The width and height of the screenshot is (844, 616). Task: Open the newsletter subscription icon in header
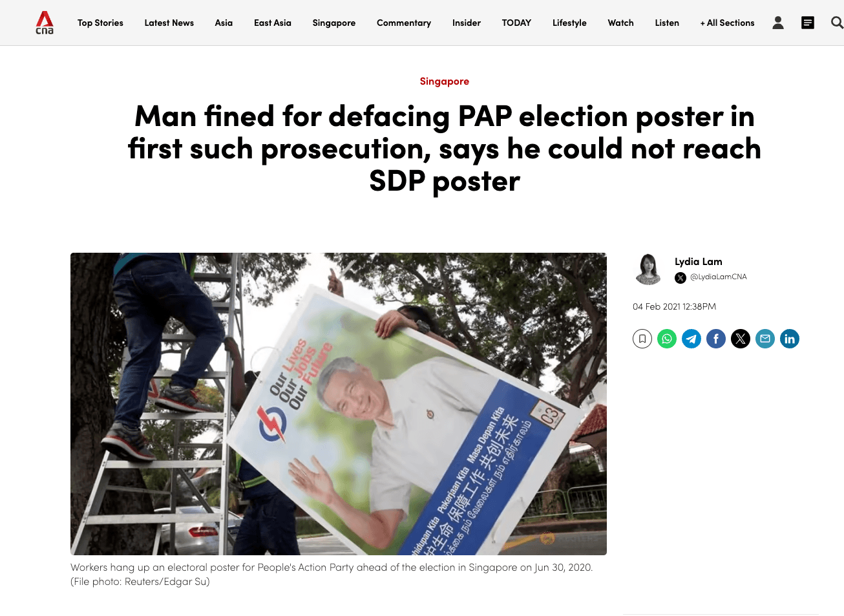tap(808, 23)
